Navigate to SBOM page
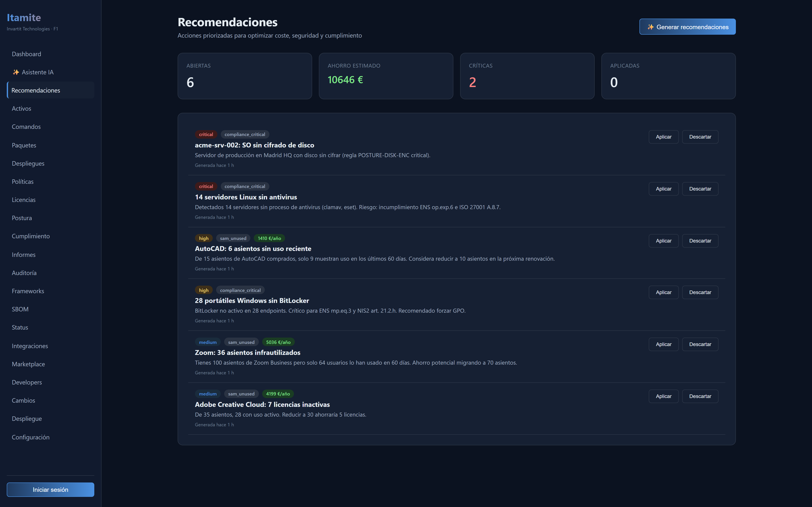The width and height of the screenshot is (812, 507). pyautogui.click(x=20, y=309)
